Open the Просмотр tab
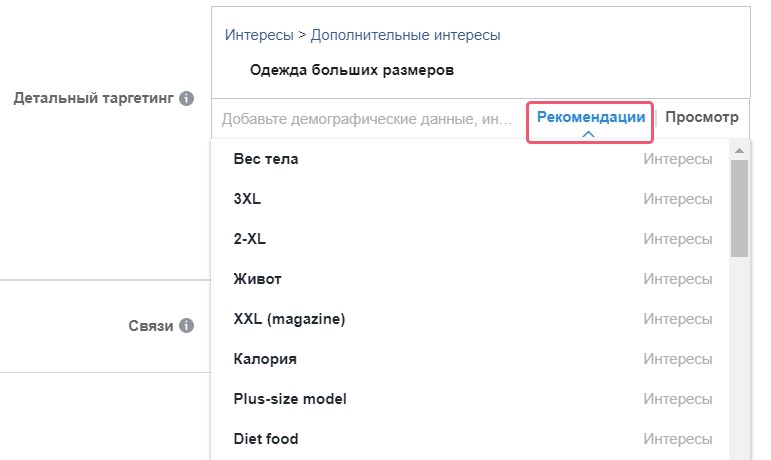This screenshot has height=460, width=771. pos(702,117)
